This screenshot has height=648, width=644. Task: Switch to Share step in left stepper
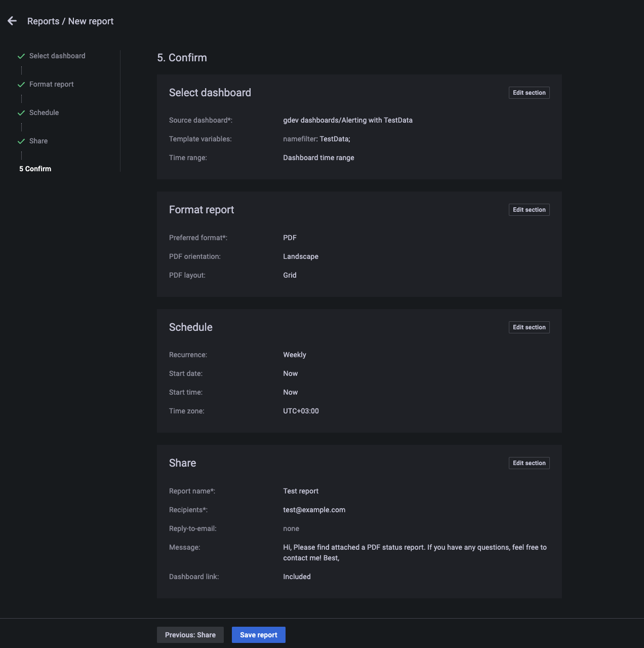(x=38, y=141)
